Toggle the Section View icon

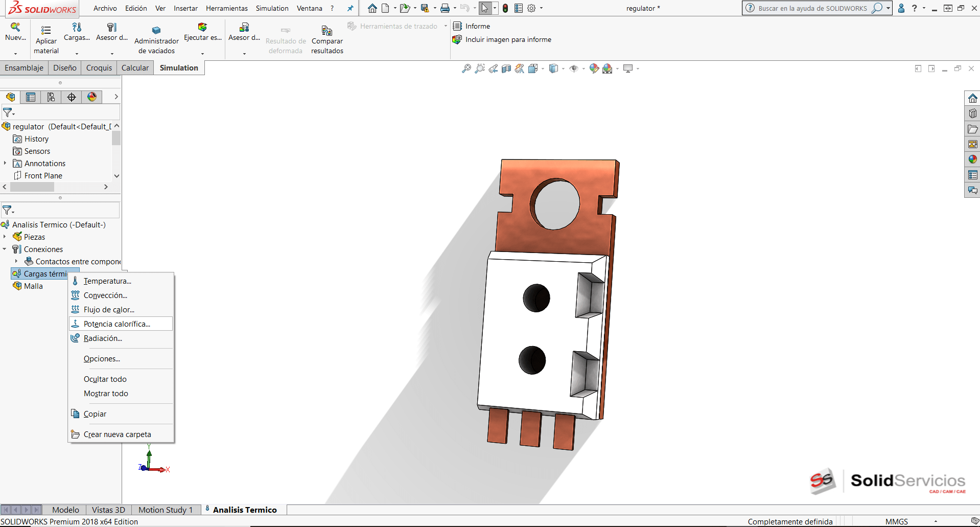tap(506, 68)
